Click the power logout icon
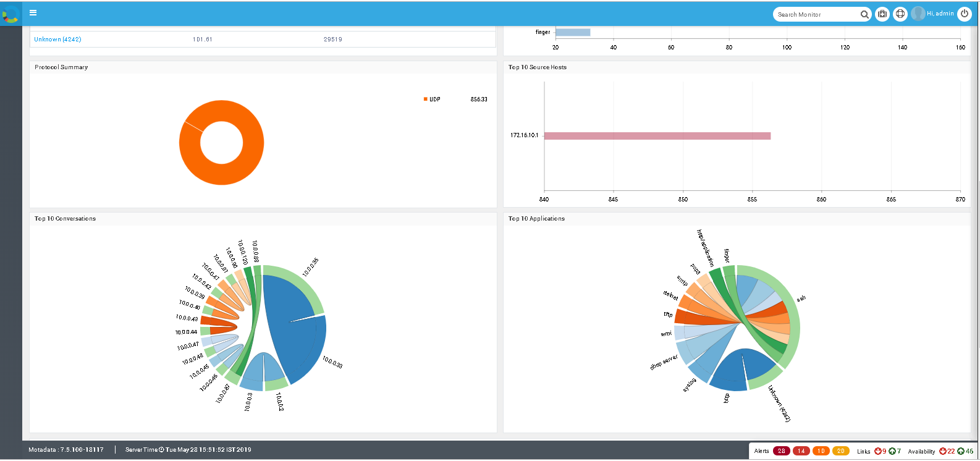The image size is (980, 461). [x=965, y=14]
